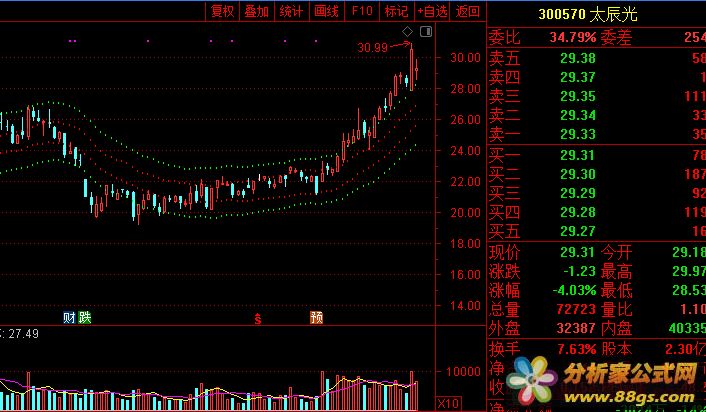Click the 涨跌 value -1.23
The image size is (706, 412).
579,272
